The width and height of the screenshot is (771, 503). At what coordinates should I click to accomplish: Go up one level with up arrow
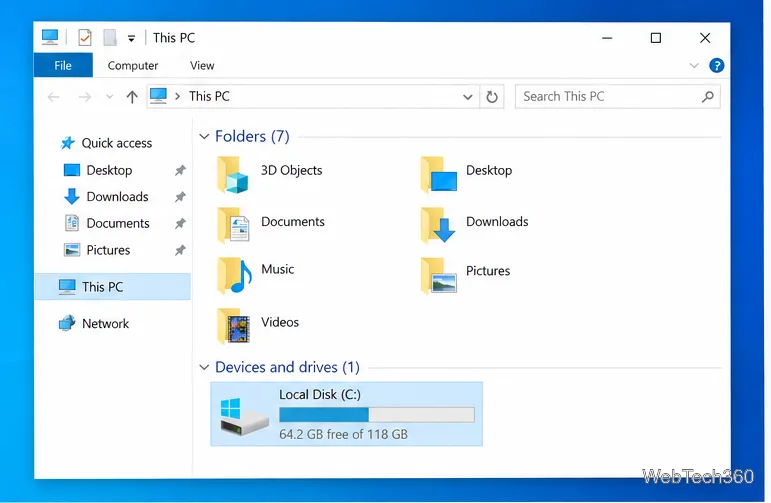click(132, 97)
